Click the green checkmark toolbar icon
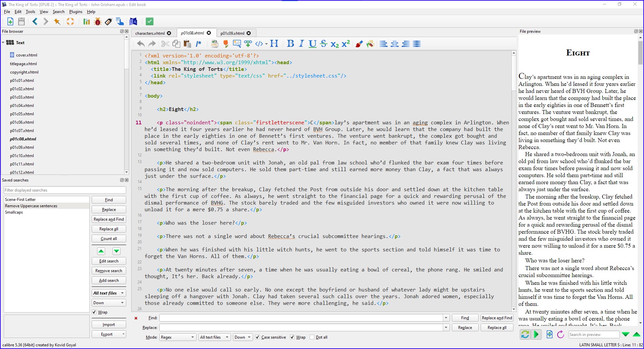 point(150,22)
